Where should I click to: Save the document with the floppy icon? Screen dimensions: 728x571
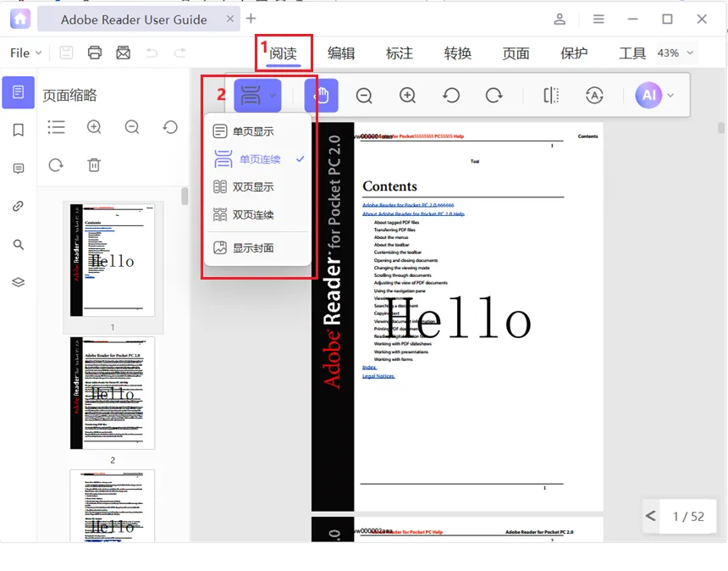(x=66, y=53)
